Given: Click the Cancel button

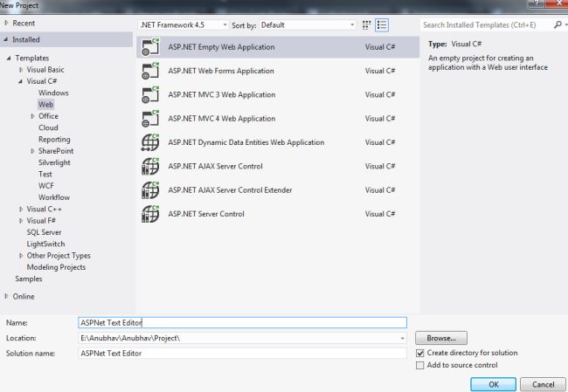Looking at the screenshot, I should coord(543,384).
